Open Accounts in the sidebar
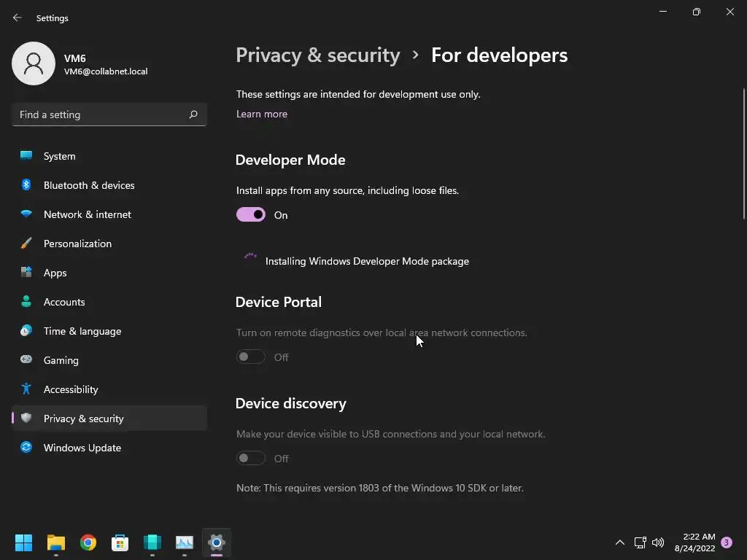Image resolution: width=747 pixels, height=560 pixels. [x=64, y=302]
